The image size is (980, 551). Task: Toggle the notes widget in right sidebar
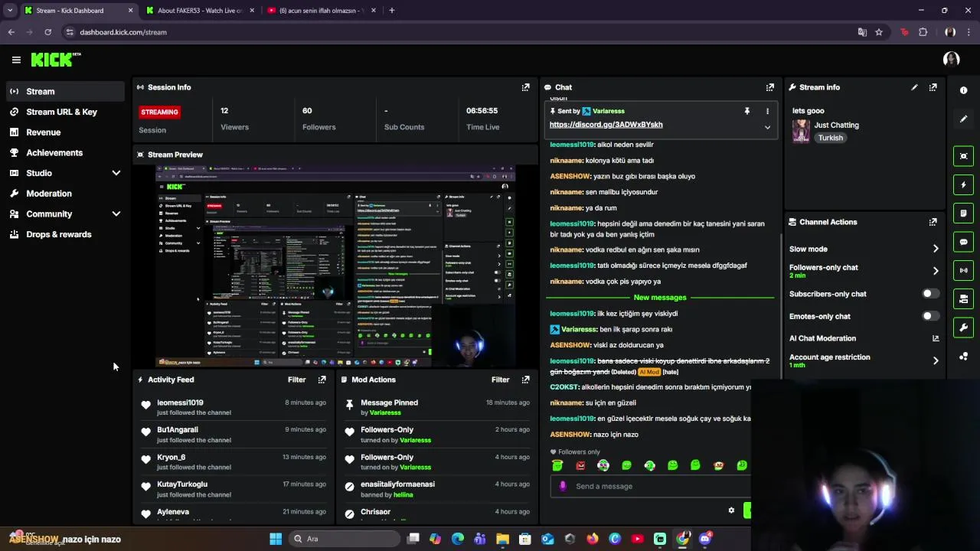[x=963, y=213]
